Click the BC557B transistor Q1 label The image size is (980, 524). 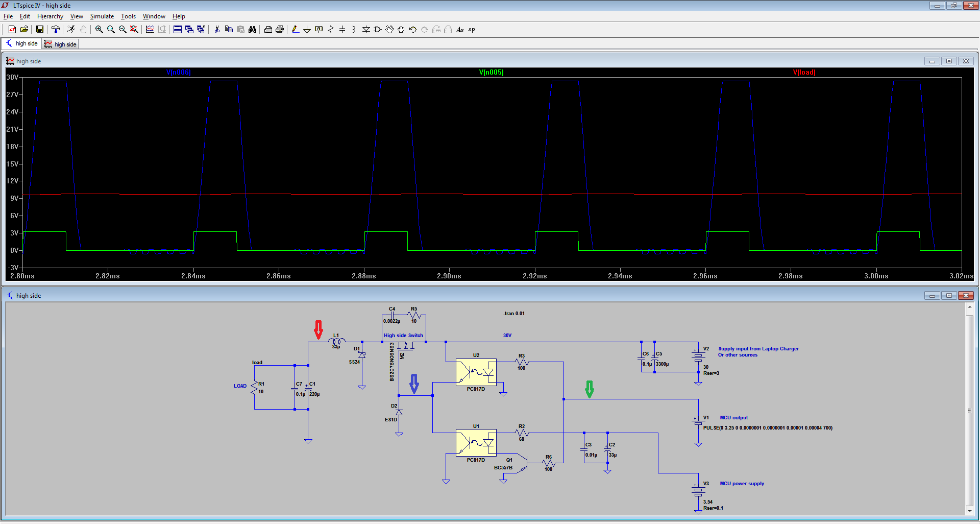(x=503, y=468)
